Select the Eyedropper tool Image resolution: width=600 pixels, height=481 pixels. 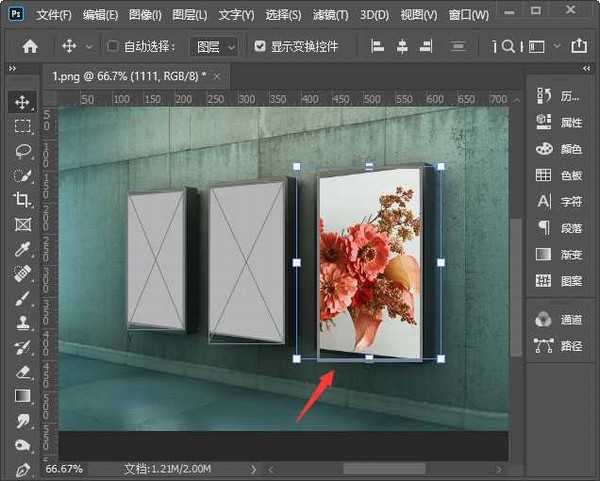[22, 249]
